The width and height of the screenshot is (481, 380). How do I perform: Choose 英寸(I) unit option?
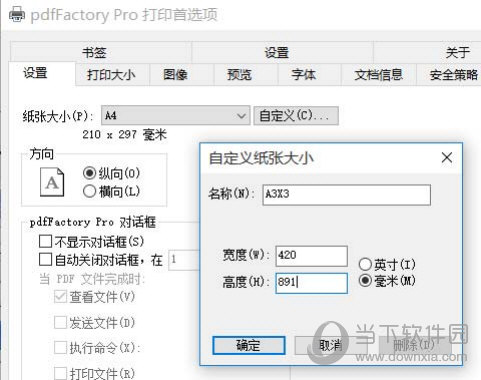[x=365, y=264]
